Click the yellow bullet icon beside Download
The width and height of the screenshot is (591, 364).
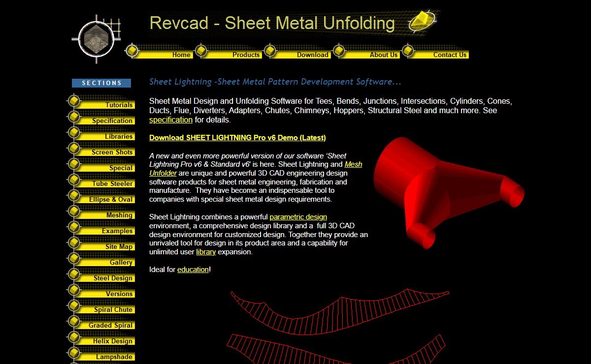coord(269,51)
